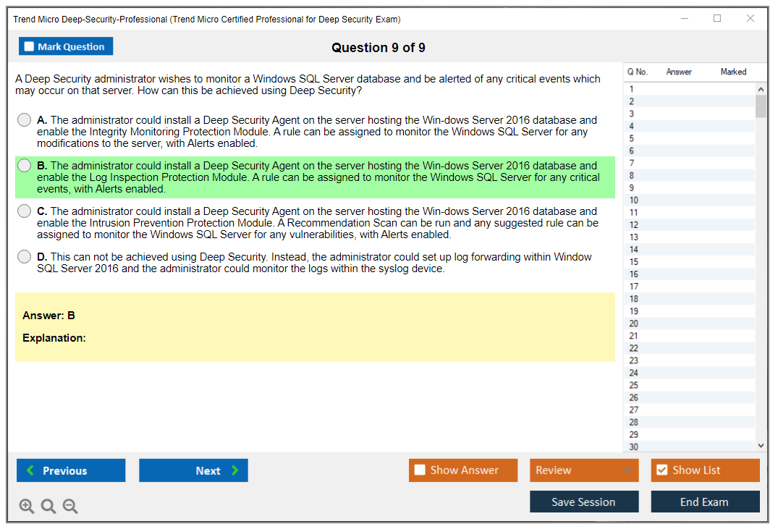The height and width of the screenshot is (532, 778).
Task: Click the right arrow on the Next button
Action: 234,470
